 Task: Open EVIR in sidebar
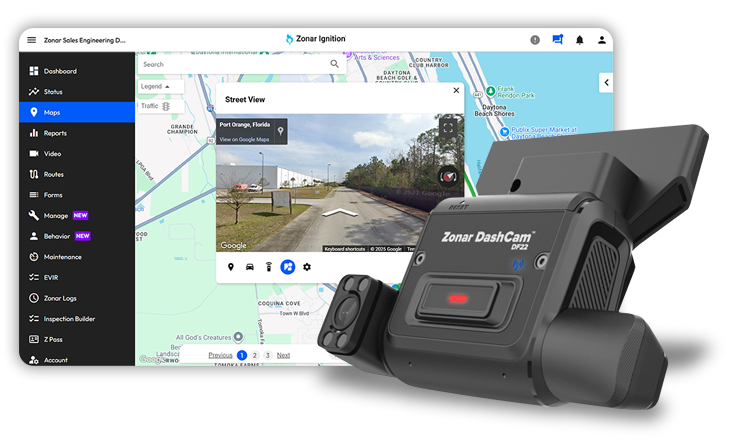click(x=77, y=277)
